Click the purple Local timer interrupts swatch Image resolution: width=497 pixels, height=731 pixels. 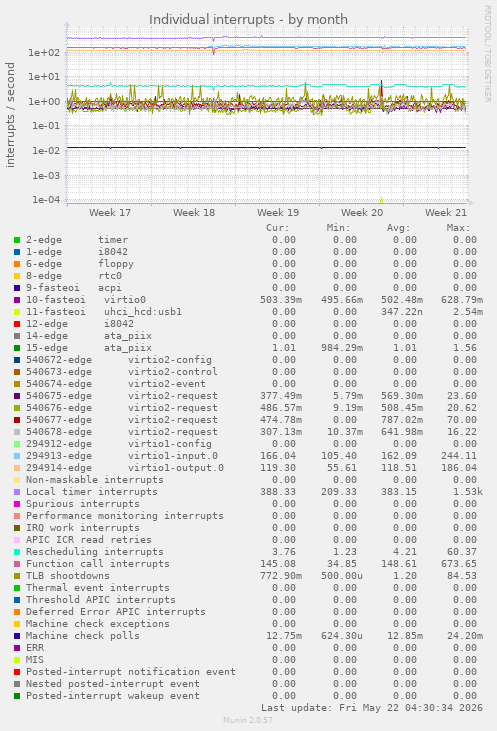tap(17, 492)
